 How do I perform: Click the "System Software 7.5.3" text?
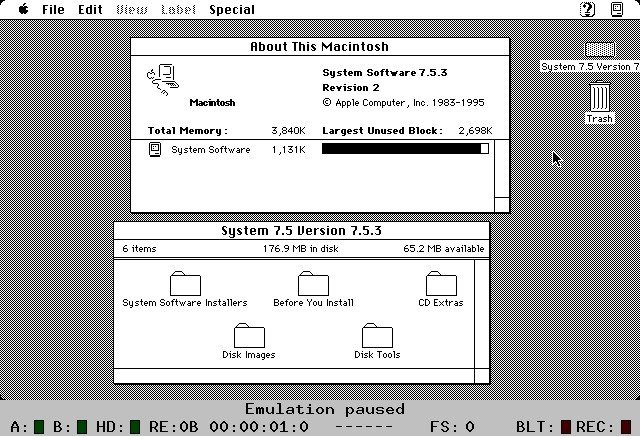[385, 73]
